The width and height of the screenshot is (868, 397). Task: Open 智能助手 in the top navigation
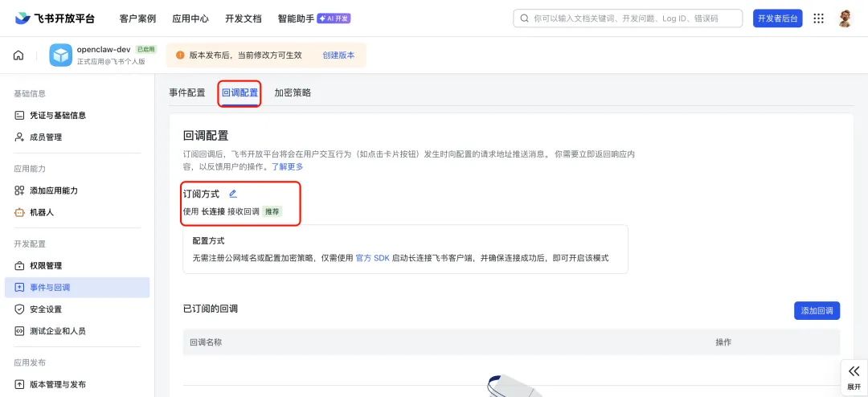point(296,18)
